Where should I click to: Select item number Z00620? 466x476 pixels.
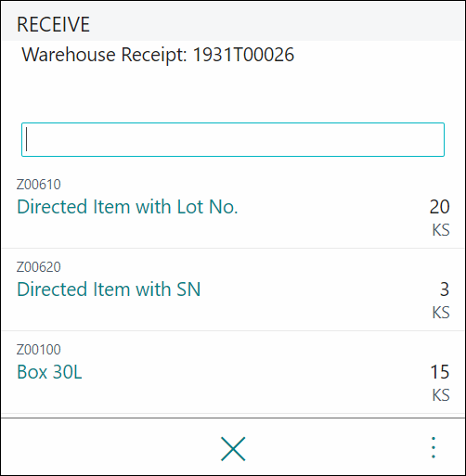(x=39, y=267)
